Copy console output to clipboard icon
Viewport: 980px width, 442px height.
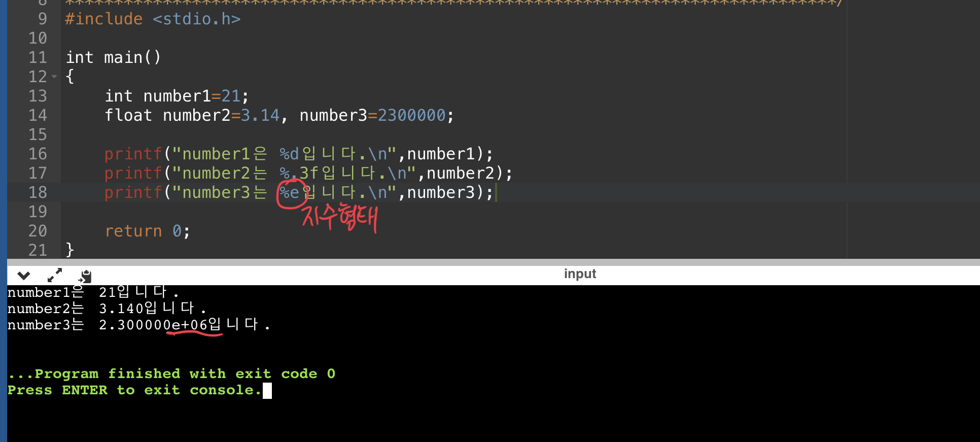tap(85, 276)
